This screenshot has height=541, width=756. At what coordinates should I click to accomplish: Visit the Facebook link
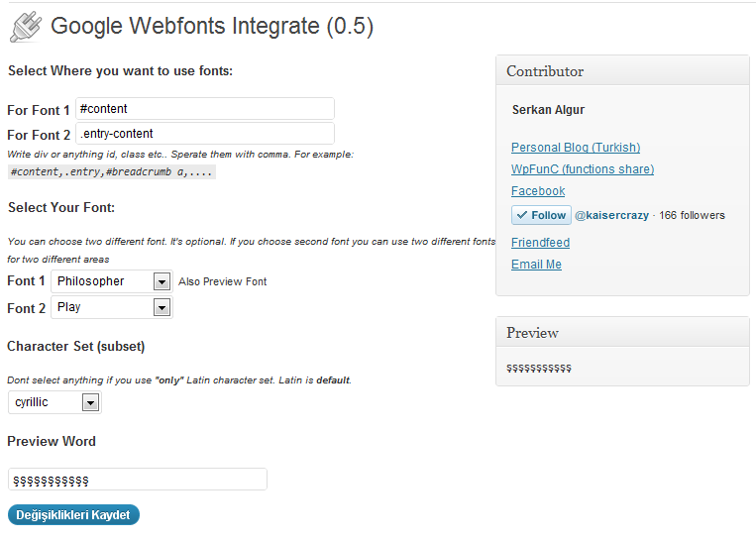coord(538,191)
